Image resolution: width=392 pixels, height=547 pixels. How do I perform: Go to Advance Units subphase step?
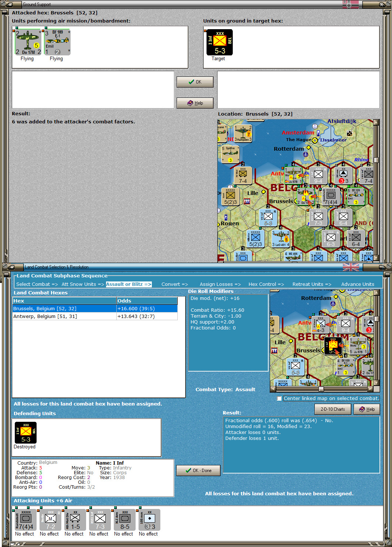358,284
